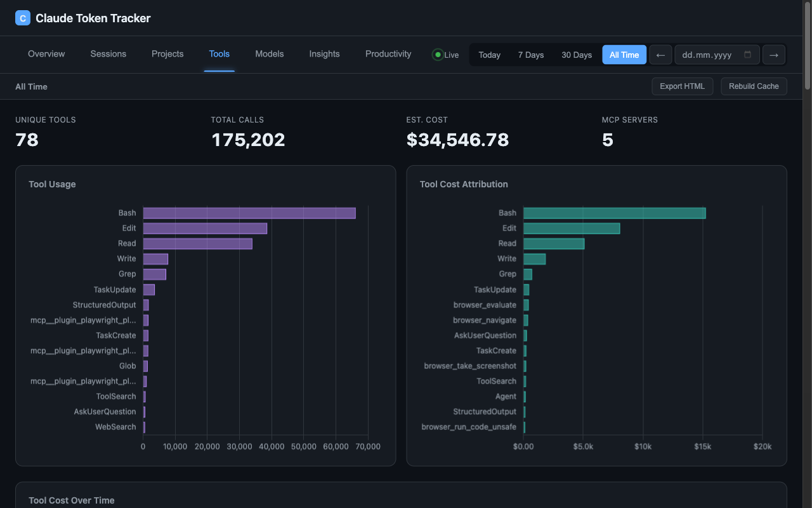
Task: Choose the 30 Days time range
Action: pyautogui.click(x=577, y=55)
